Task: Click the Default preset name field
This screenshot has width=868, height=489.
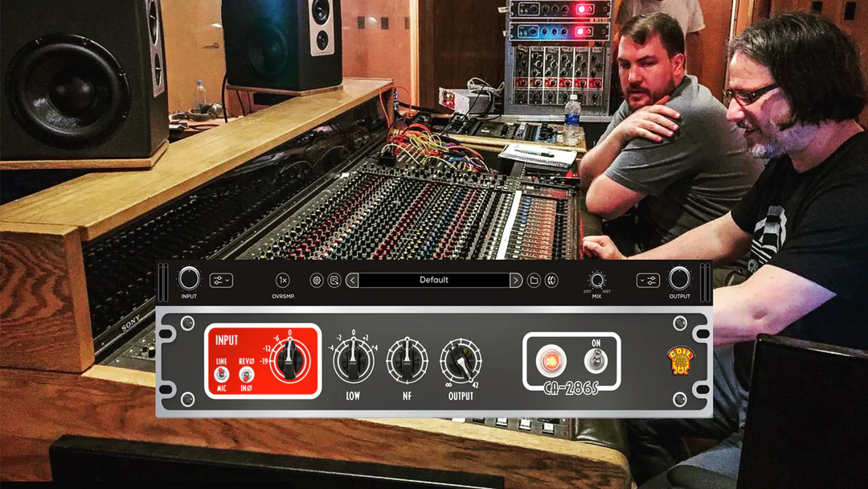Action: (x=434, y=280)
